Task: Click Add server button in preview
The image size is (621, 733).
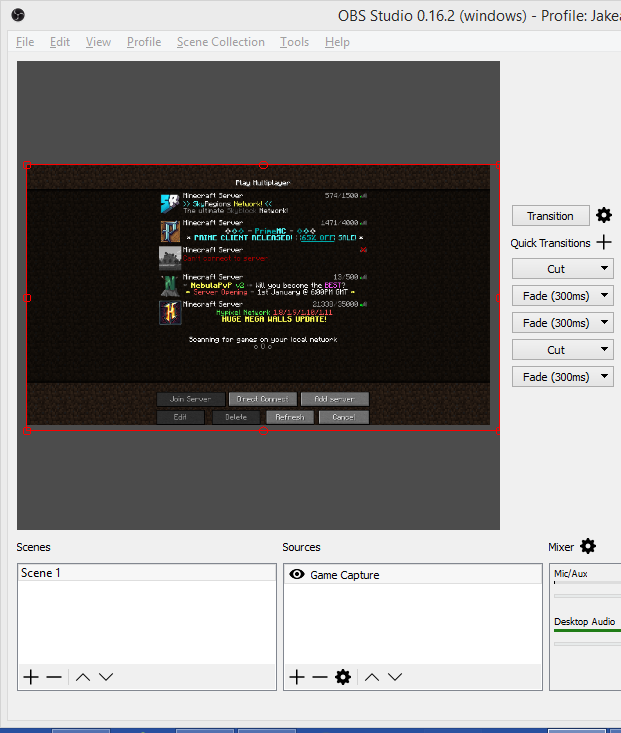Action: (x=335, y=399)
